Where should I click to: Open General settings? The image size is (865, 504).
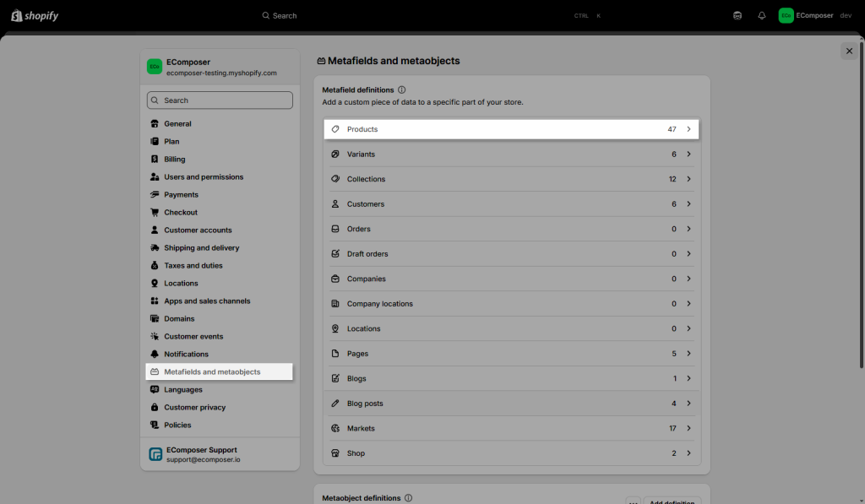click(219, 123)
